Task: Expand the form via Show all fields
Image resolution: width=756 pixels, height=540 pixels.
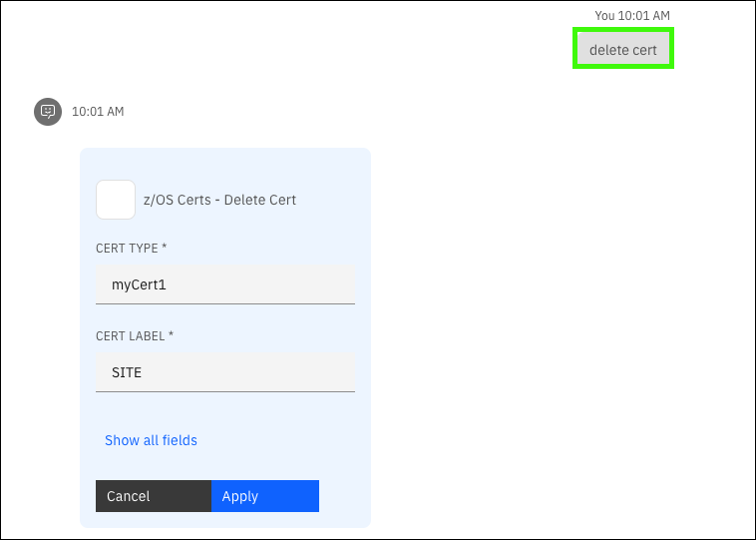Action: tap(151, 440)
